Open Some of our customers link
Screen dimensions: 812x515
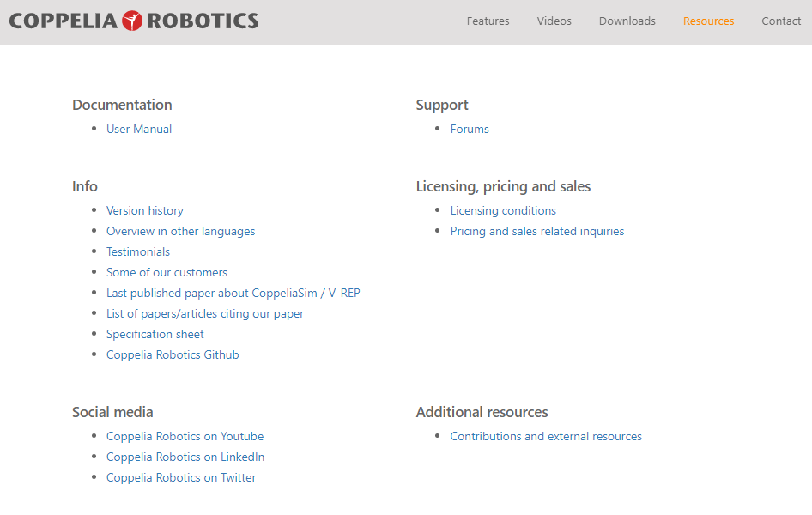pyautogui.click(x=167, y=272)
